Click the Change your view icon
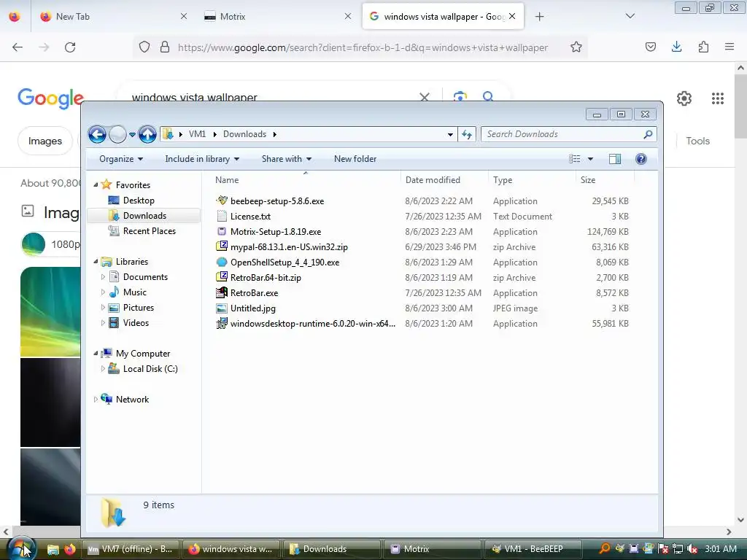This screenshot has height=560, width=747. [575, 159]
